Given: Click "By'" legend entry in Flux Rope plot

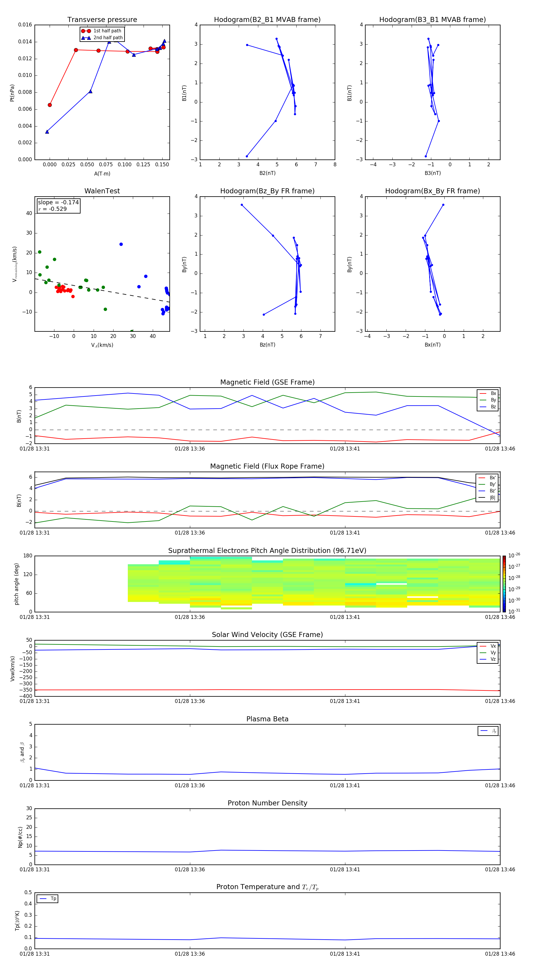Looking at the screenshot, I should tap(487, 484).
